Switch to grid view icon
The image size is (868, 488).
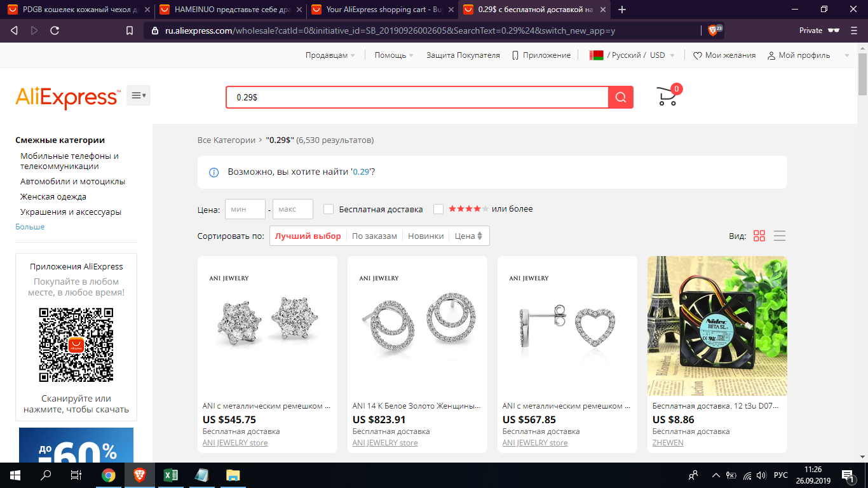(759, 236)
